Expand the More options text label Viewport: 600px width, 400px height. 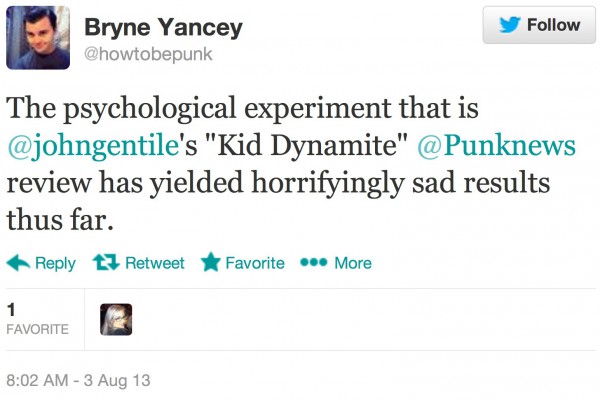click(x=353, y=263)
